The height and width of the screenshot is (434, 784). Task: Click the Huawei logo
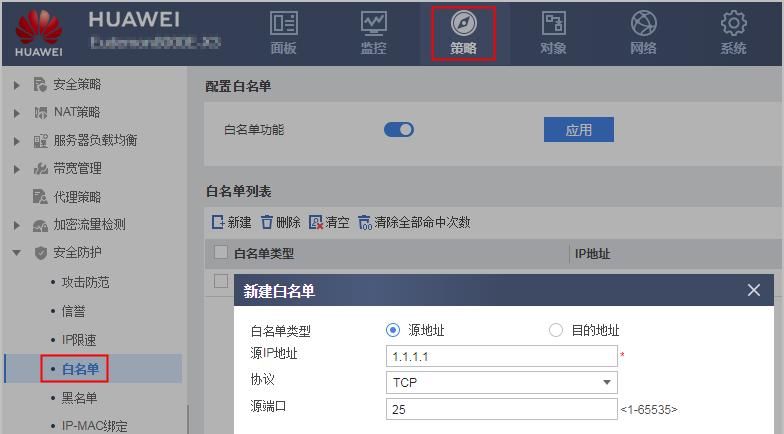click(x=38, y=33)
